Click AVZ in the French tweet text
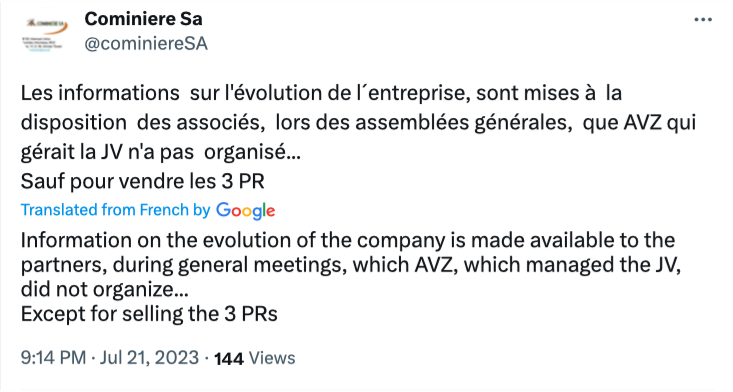The image size is (733, 392). [x=642, y=122]
